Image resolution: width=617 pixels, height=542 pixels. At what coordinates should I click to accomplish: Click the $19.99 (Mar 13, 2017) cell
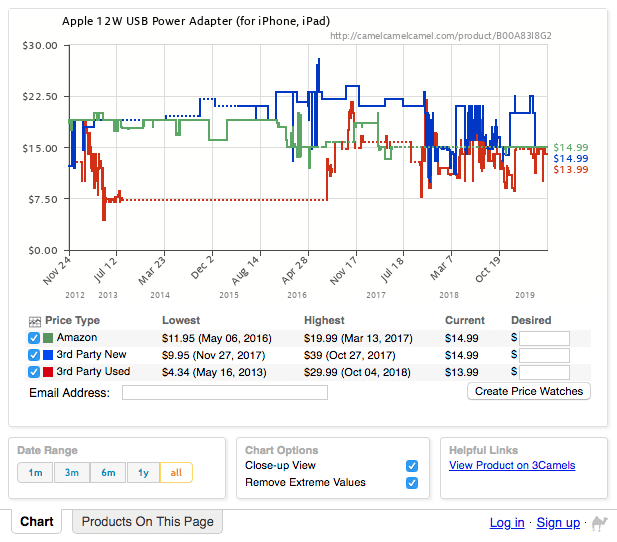pos(358,339)
